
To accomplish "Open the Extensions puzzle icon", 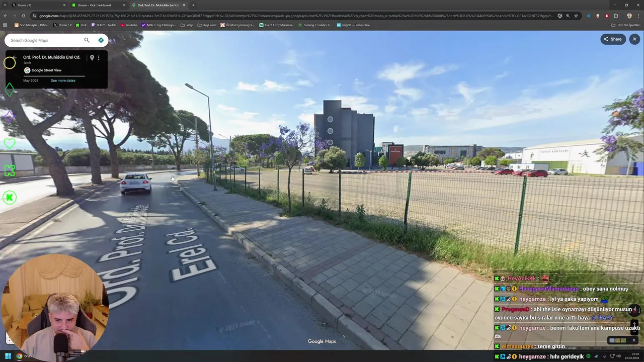I will [616, 16].
